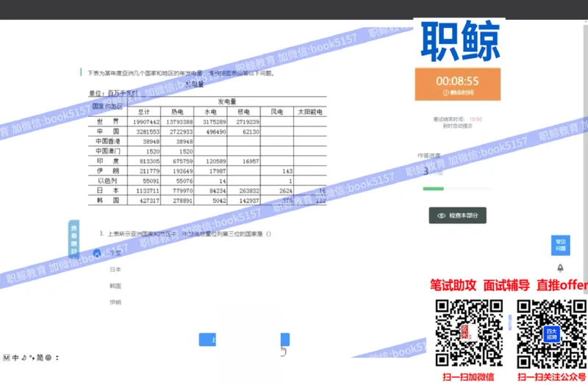Image resolution: width=588 pixels, height=385 pixels.
Task: Click the cell 2719239
Action: click(x=248, y=122)
